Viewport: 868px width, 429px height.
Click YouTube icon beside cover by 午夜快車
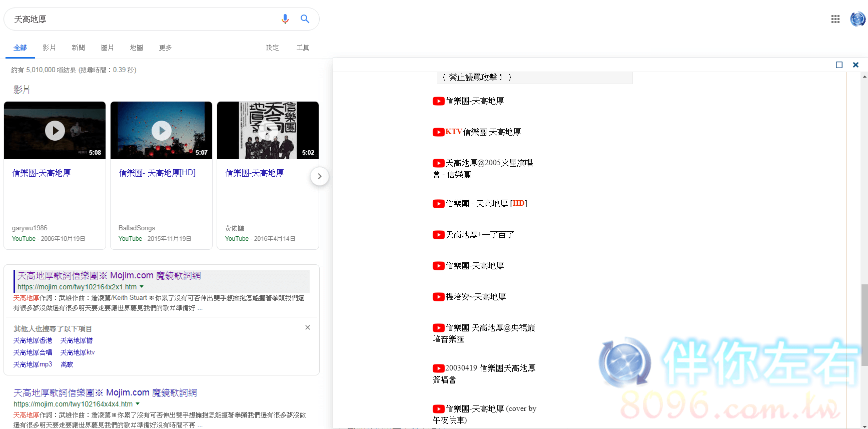(x=439, y=409)
